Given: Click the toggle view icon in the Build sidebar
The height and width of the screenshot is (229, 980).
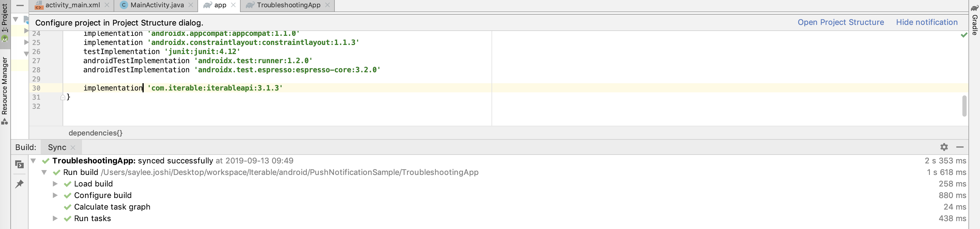Looking at the screenshot, I should [x=19, y=164].
